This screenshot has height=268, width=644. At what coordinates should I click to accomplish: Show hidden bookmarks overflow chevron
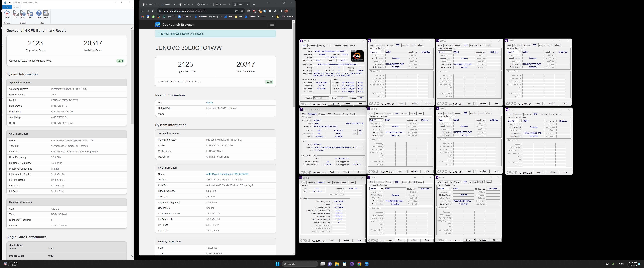point(272,17)
